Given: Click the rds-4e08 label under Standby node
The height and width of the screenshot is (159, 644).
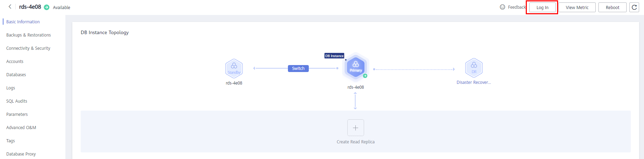Looking at the screenshot, I should point(234,83).
